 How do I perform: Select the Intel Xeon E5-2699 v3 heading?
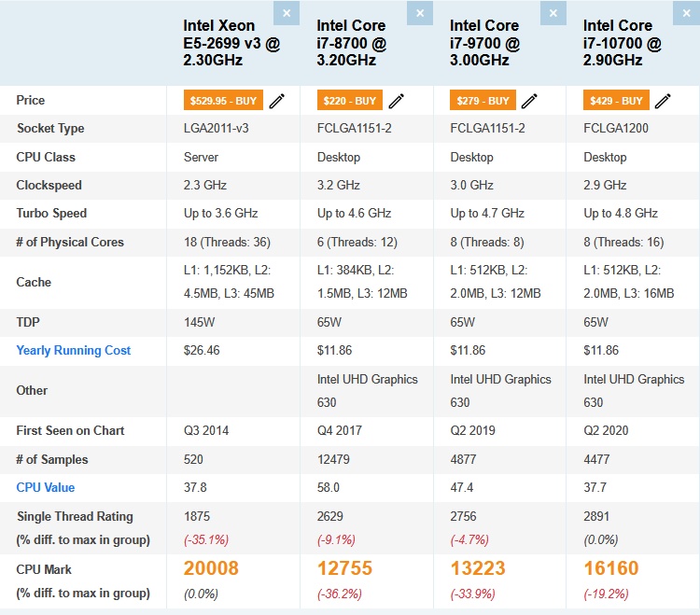(x=231, y=43)
